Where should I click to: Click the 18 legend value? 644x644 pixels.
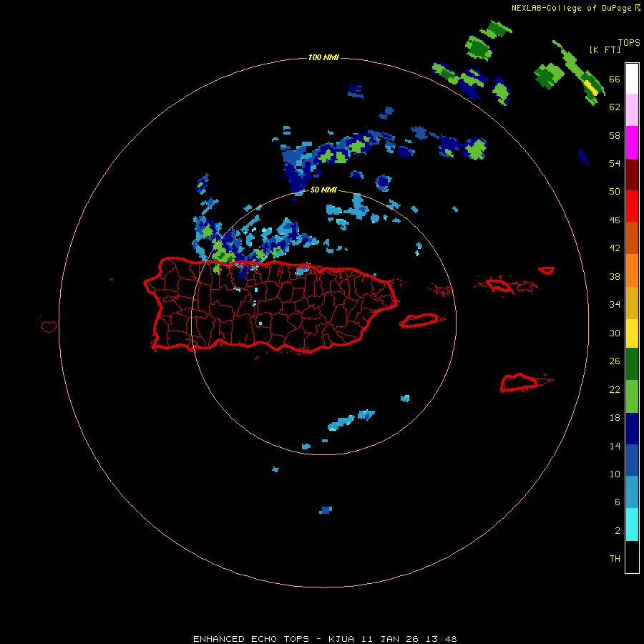point(615,418)
